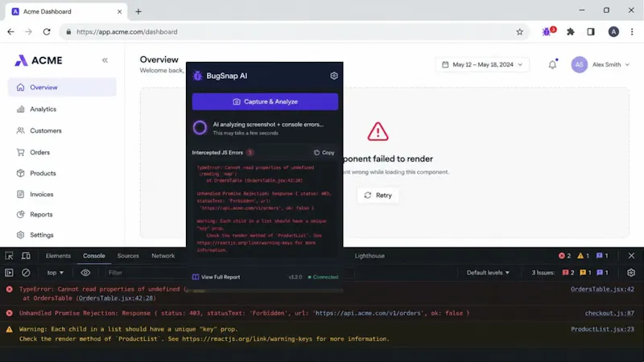Toggle live expression eye icon
This screenshot has height=362, width=644.
(85, 273)
